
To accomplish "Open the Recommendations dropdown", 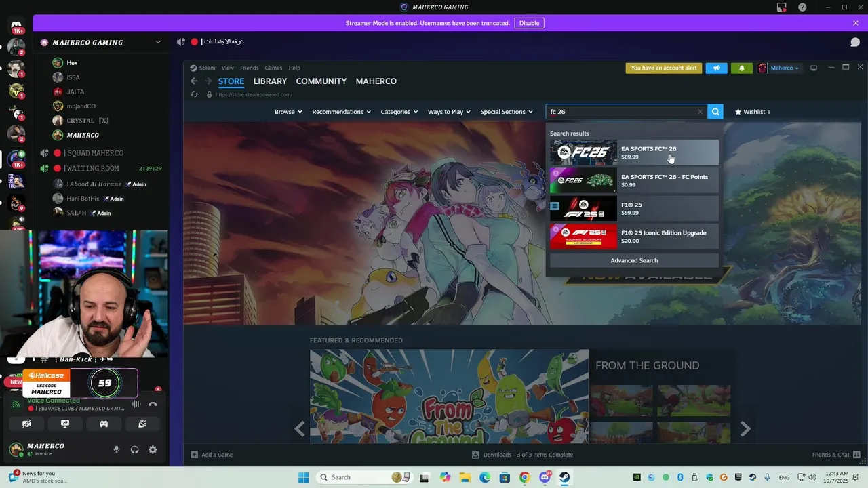I will (341, 112).
